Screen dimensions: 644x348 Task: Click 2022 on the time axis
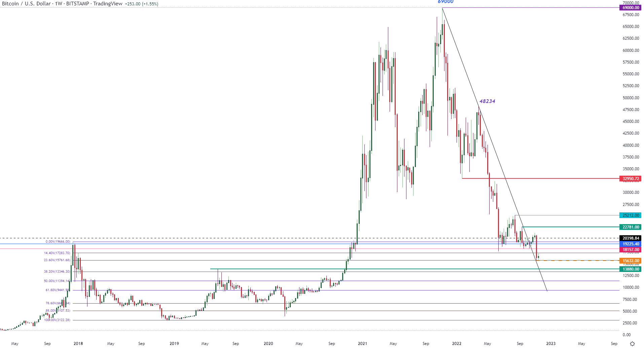[x=457, y=344]
